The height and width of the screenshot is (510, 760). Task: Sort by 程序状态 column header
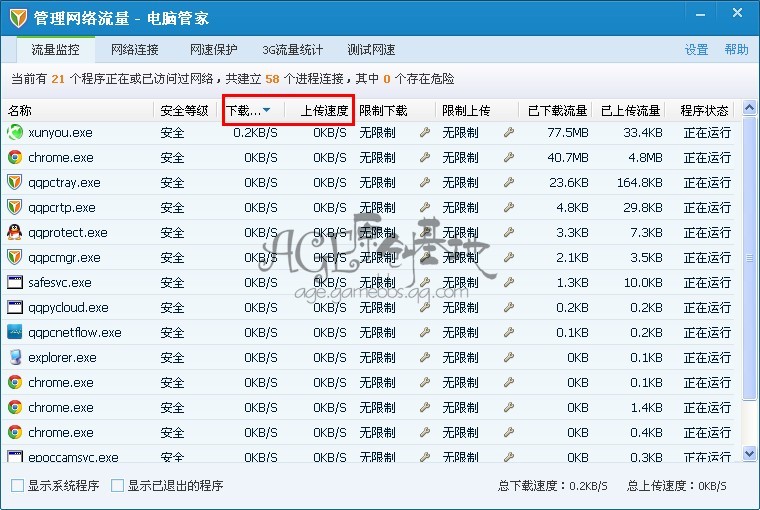point(704,111)
